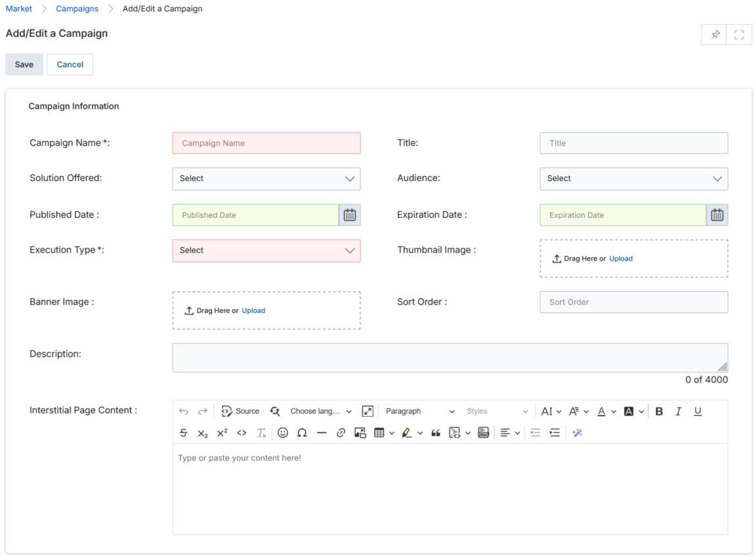The width and height of the screenshot is (756, 559).
Task: Open the font background color picker
Action: (x=633, y=411)
